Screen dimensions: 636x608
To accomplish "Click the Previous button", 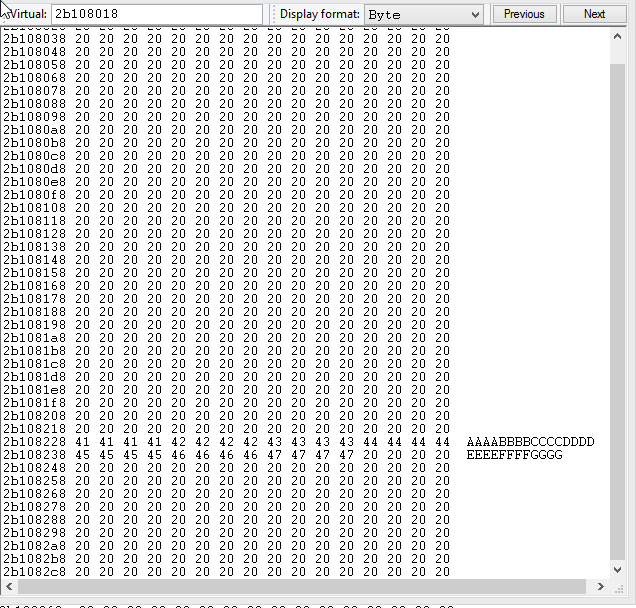I will [524, 14].
